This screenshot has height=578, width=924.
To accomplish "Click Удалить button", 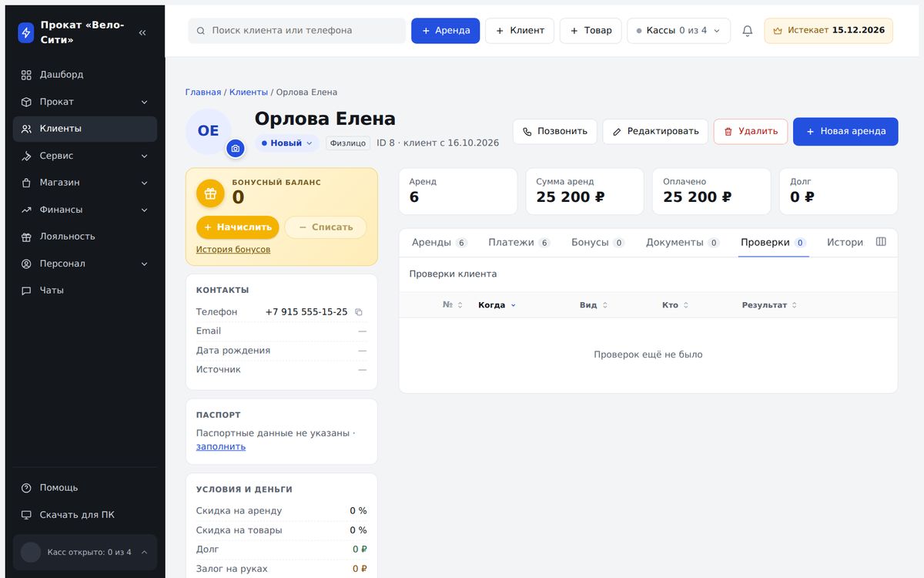I will point(751,131).
